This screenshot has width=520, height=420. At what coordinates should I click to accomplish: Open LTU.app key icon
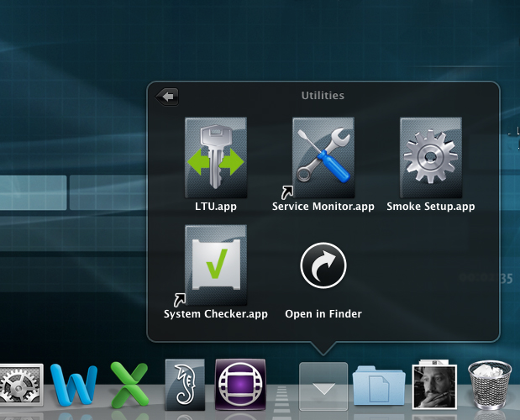[x=216, y=157]
